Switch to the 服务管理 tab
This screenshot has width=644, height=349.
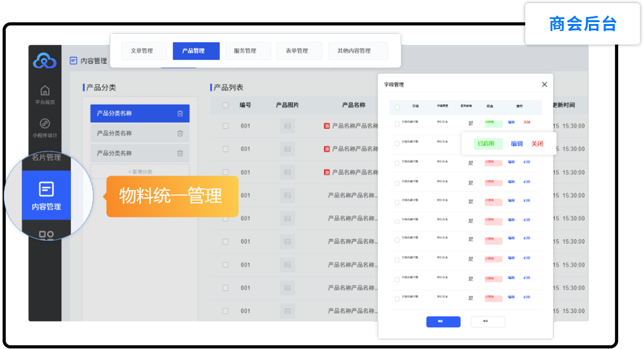click(x=247, y=51)
